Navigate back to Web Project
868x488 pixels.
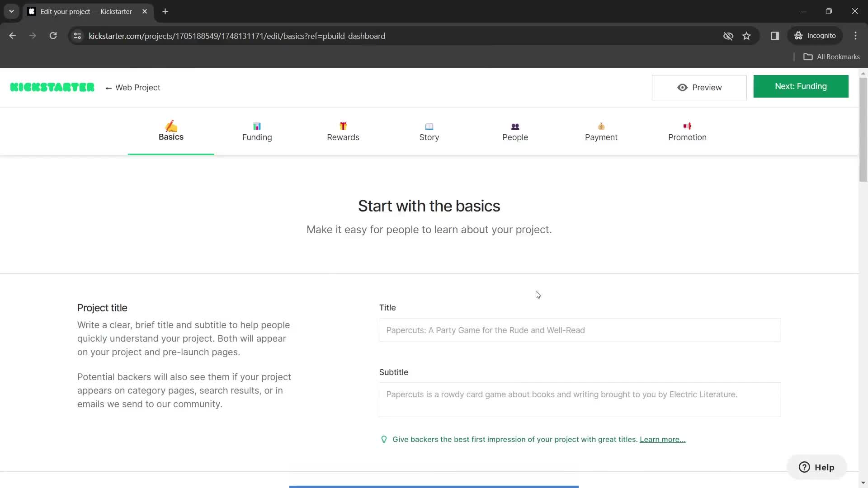(132, 88)
